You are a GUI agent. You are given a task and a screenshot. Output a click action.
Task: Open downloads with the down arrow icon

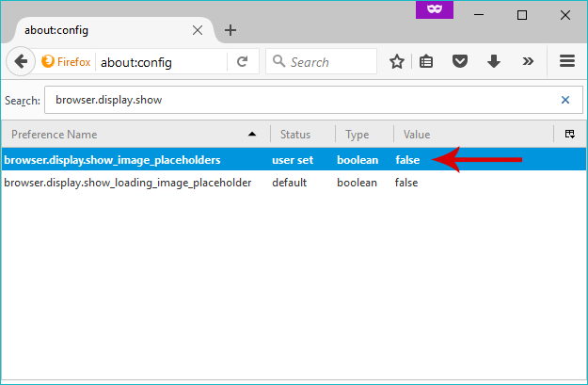(494, 61)
